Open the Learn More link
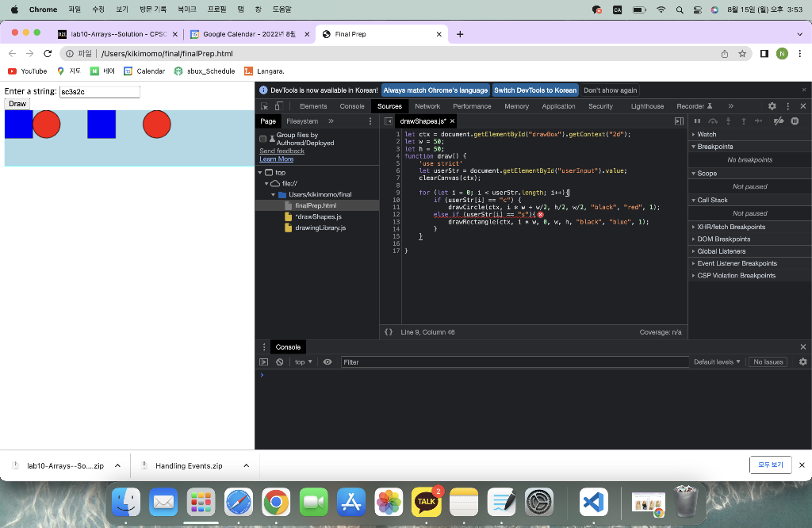This screenshot has width=812, height=528. click(277, 159)
